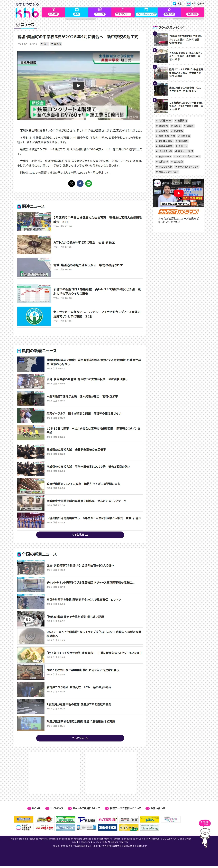Open the お知らせ navigation tab
This screenshot has height=868, width=218.
point(169,12)
